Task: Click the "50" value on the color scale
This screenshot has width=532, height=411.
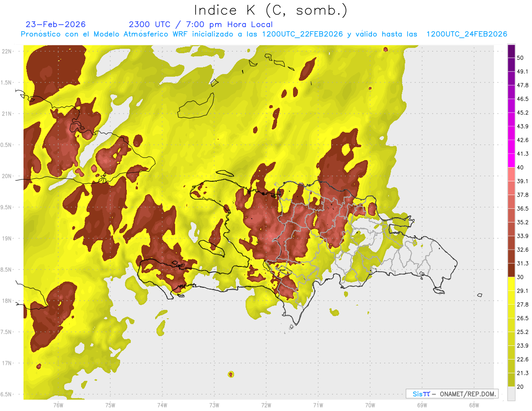Action: click(x=520, y=58)
